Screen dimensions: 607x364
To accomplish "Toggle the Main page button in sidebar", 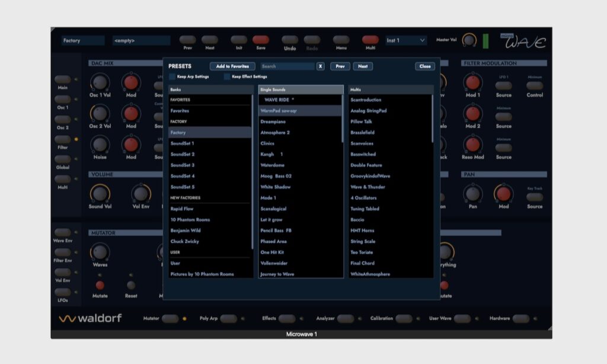I will tap(62, 79).
